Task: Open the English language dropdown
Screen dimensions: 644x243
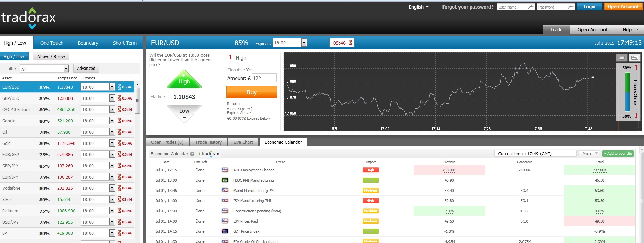Action: click(x=419, y=7)
